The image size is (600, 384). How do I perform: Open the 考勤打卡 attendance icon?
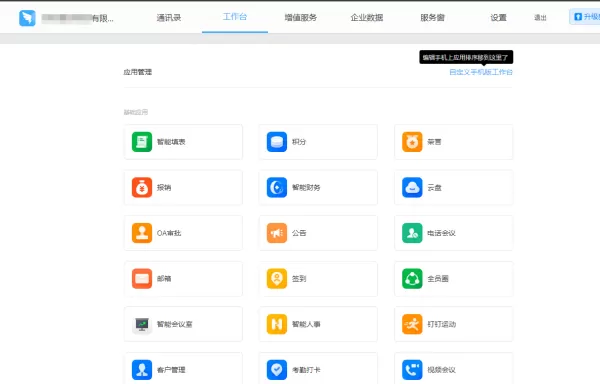(x=277, y=370)
